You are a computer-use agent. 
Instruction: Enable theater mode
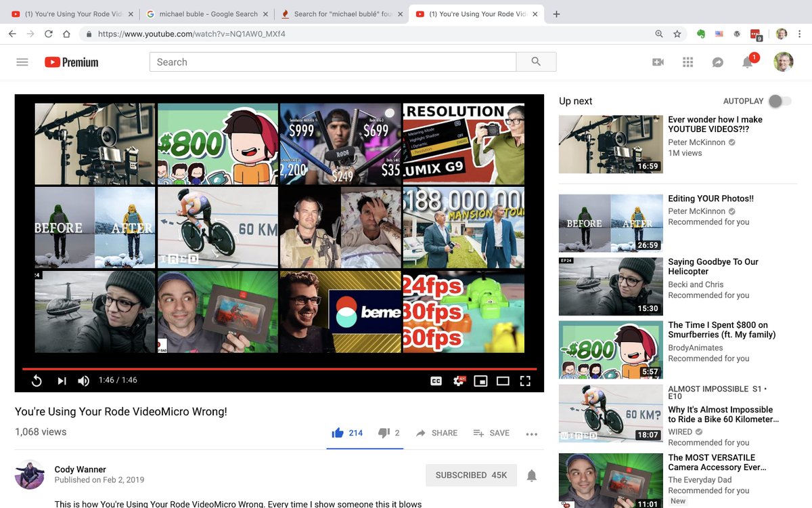[x=503, y=381]
